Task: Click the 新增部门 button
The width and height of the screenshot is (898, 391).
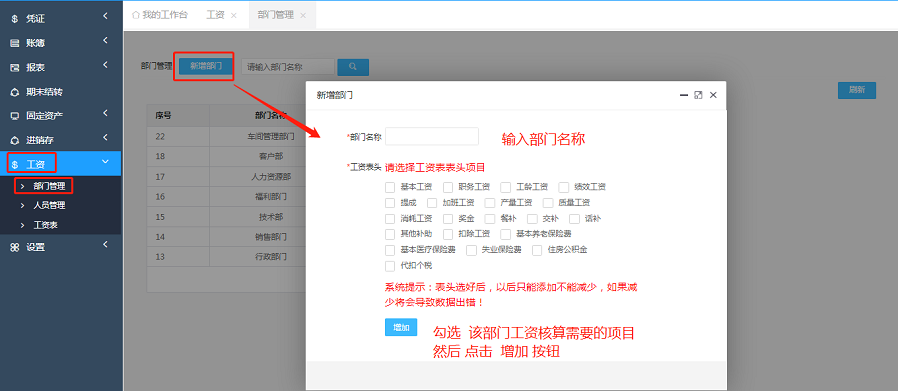Action: (x=206, y=66)
